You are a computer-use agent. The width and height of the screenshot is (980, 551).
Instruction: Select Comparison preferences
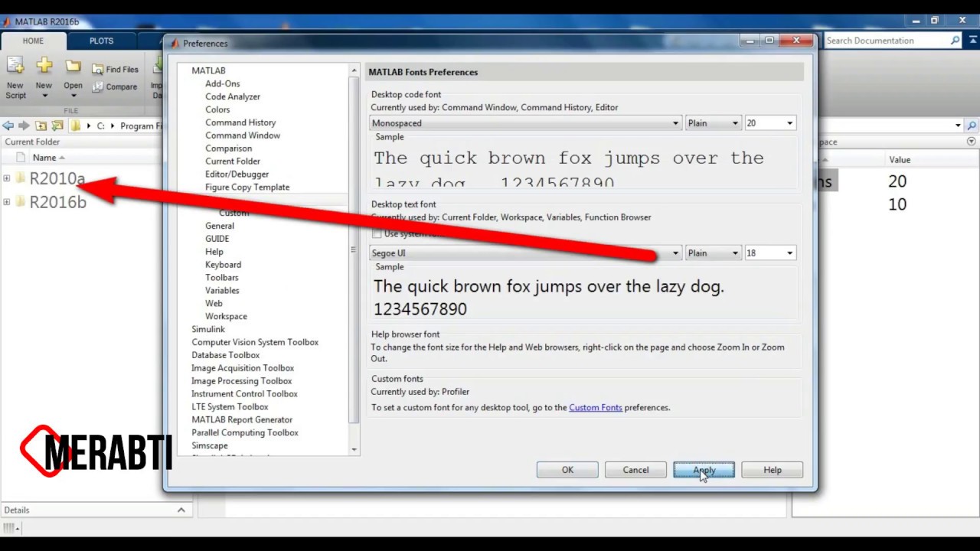point(228,149)
